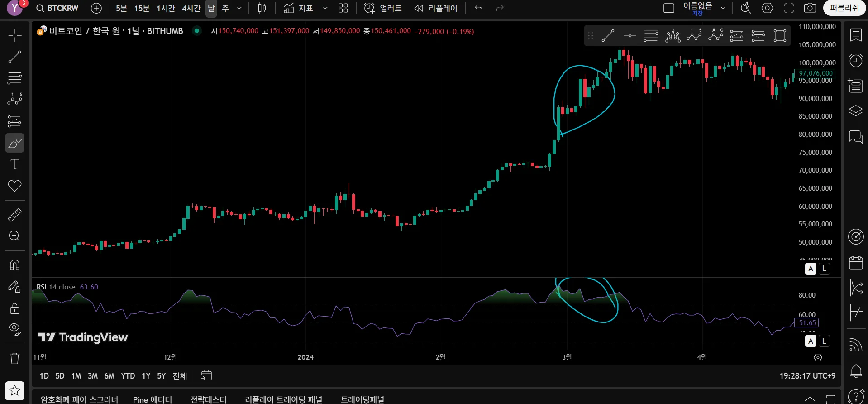Open the forecasting and measurement tools

(x=14, y=121)
